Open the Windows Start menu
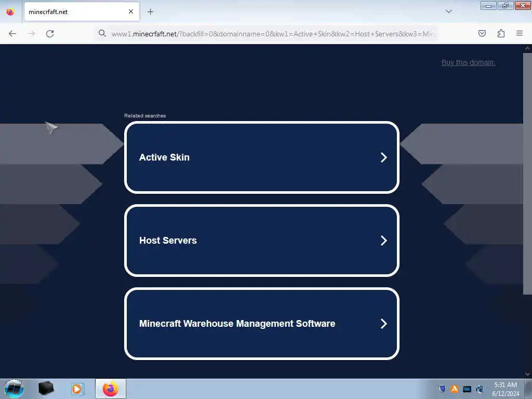This screenshot has width=532, height=399. click(14, 389)
